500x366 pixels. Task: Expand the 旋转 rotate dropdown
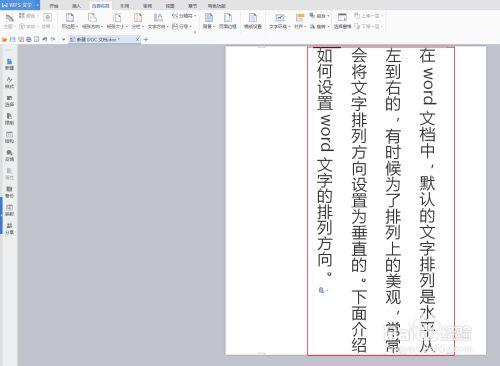[x=319, y=26]
